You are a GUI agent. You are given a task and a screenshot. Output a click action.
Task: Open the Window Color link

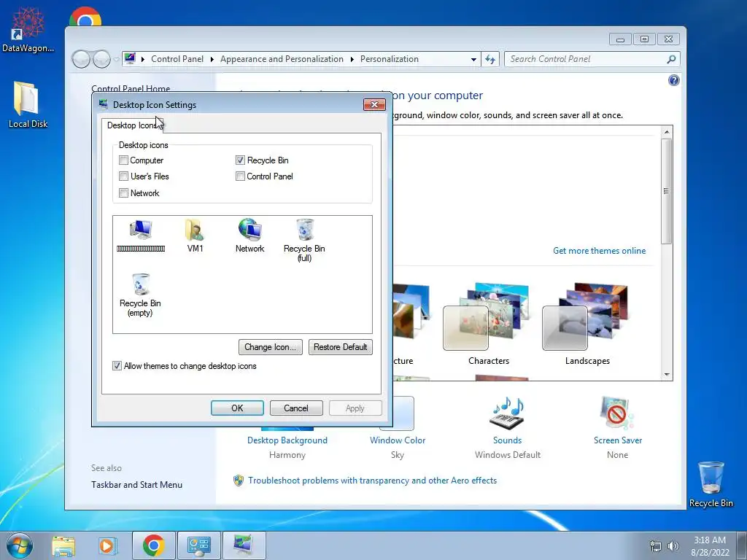398,440
